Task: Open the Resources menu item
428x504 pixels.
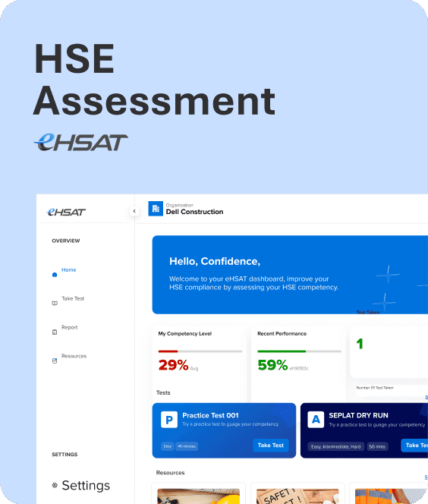Action: [x=74, y=356]
